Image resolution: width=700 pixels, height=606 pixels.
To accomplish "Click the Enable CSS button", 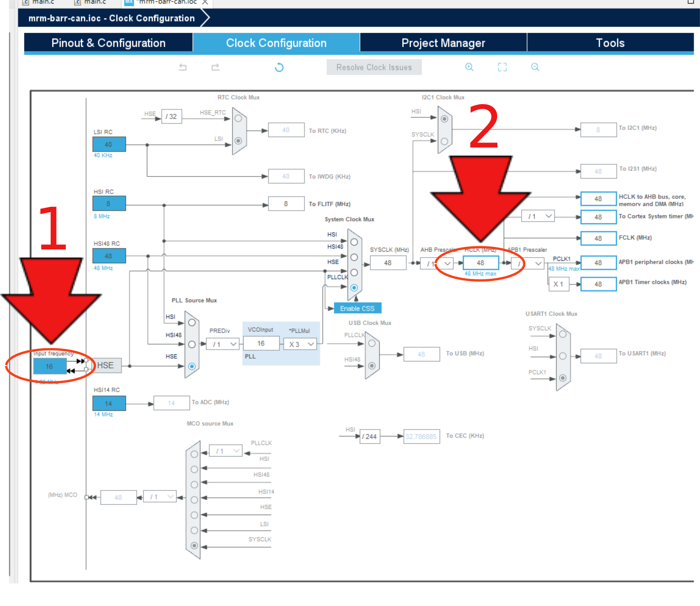I will pos(357,308).
